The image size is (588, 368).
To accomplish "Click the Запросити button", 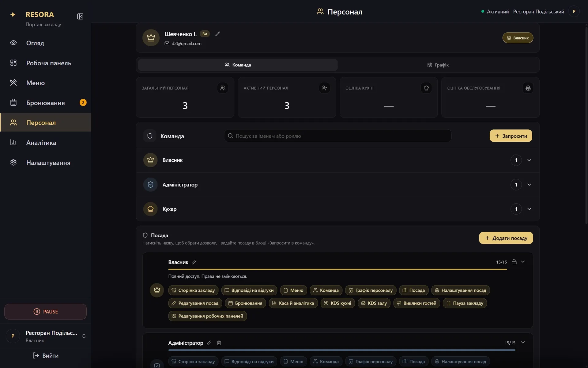I will tap(511, 136).
